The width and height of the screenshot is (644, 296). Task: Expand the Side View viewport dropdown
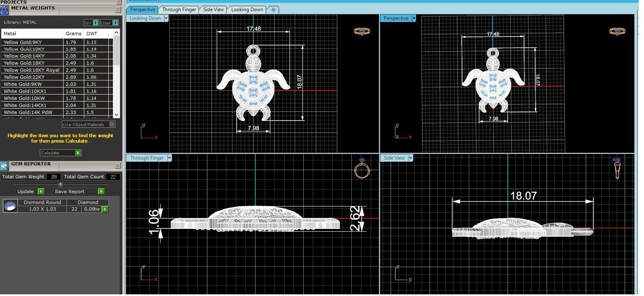411,158
